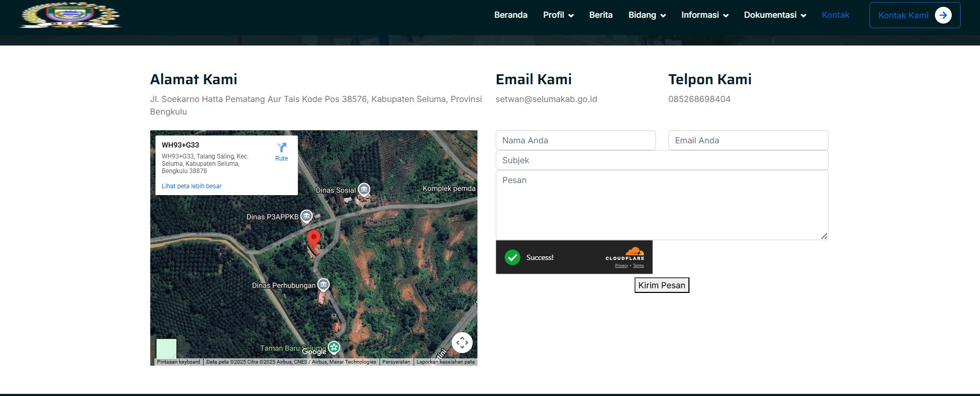Select the Dinas P3APPKB map marker

point(306,216)
